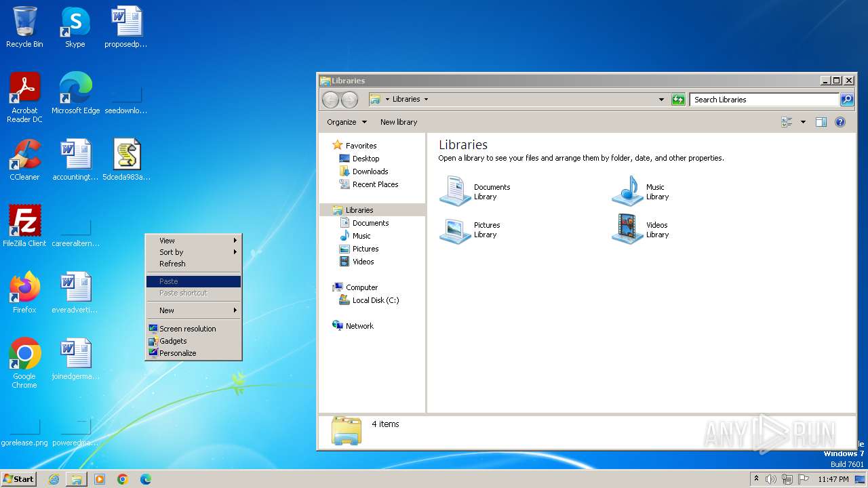
Task: Click the Change your view icon
Action: tap(787, 122)
